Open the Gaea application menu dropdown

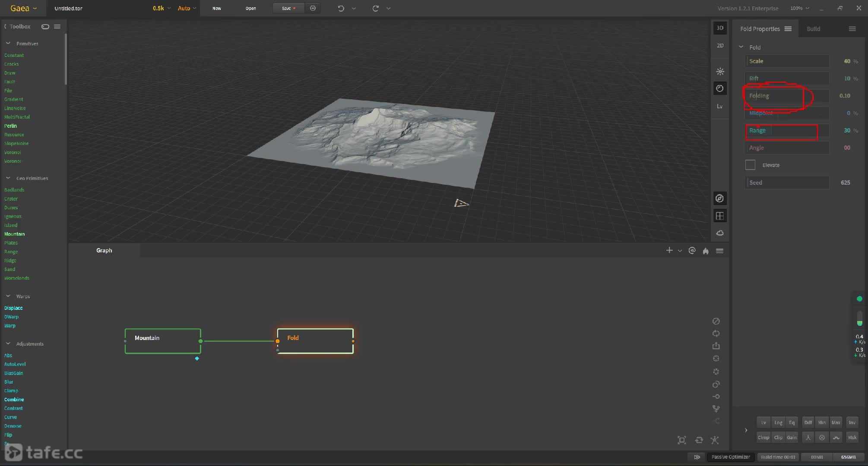tap(23, 8)
